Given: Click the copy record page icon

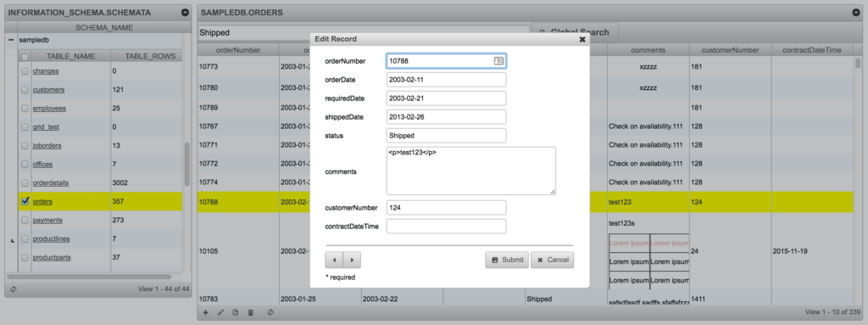Looking at the screenshot, I should pyautogui.click(x=236, y=313).
